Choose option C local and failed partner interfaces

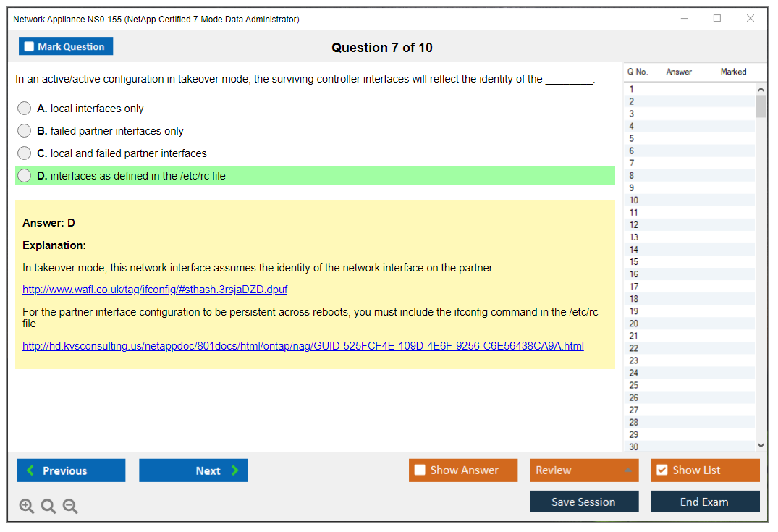(25, 153)
